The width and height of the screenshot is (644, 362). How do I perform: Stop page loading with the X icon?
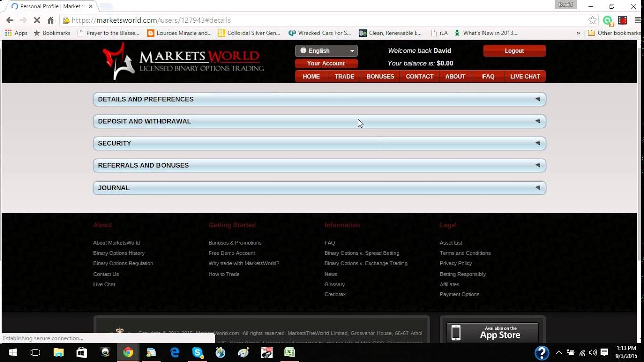37,20
